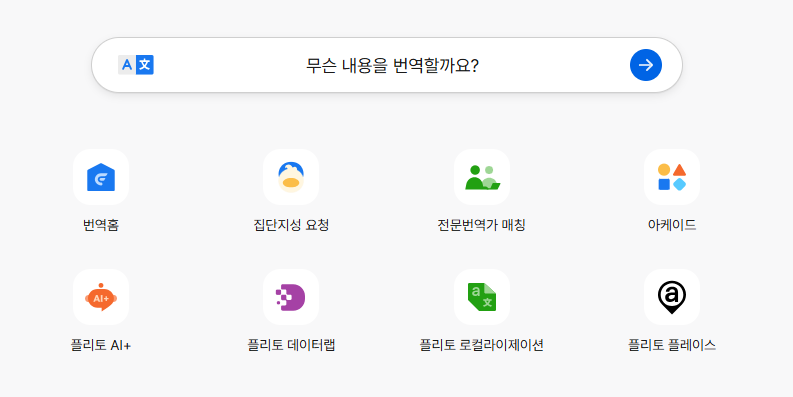The width and height of the screenshot is (793, 397).
Task: Click the translate A文 icon in search bar
Action: [136, 65]
